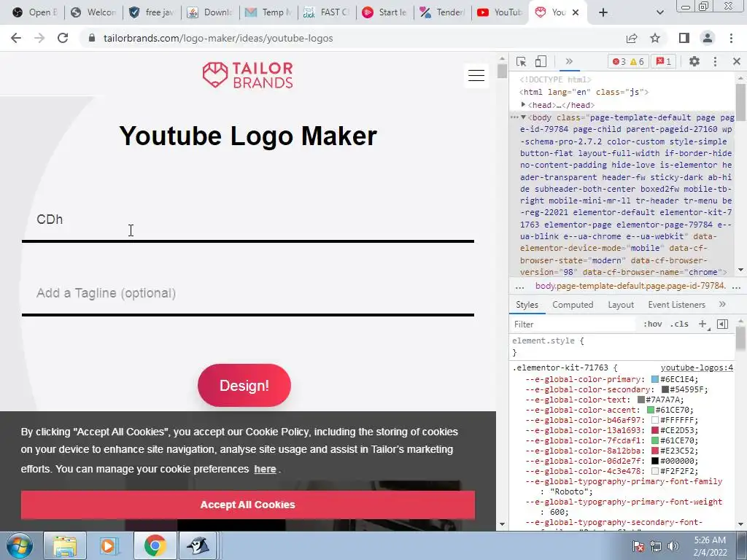Click color swatch for #E23C52

coord(655,451)
